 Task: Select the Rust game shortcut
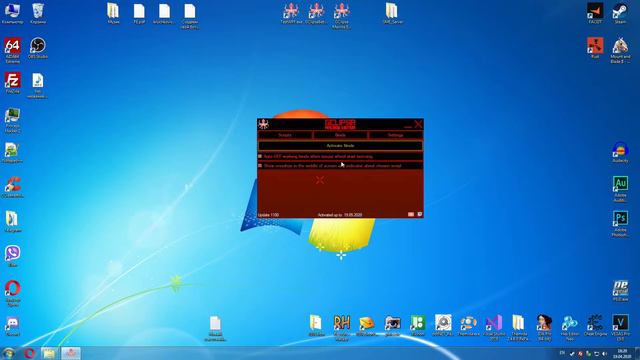coord(595,48)
